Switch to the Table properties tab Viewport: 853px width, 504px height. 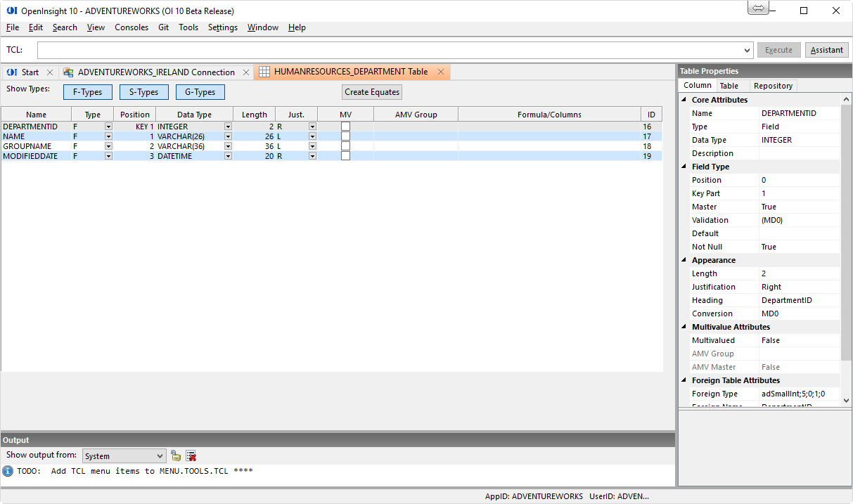[729, 86]
